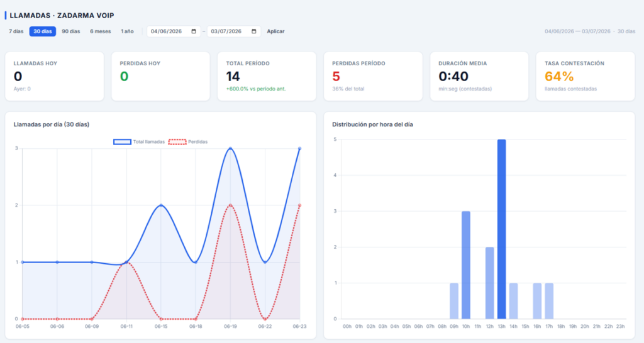644x343 pixels.
Task: Click the 36% del total text
Action: [x=348, y=89]
